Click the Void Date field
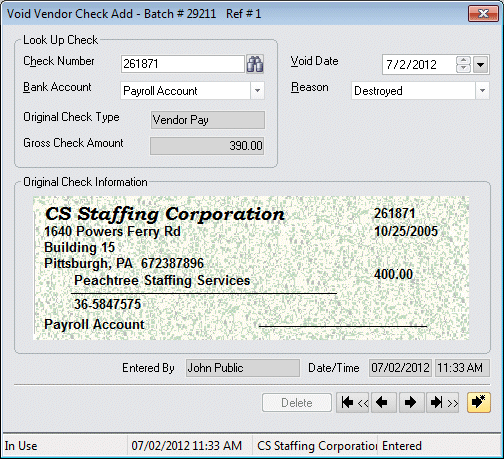The width and height of the screenshot is (504, 459). tap(419, 64)
